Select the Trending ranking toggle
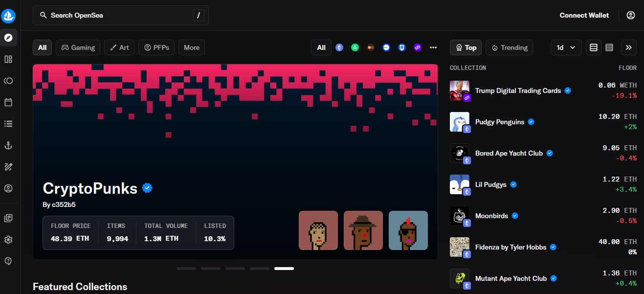This screenshot has width=644, height=294. pos(509,47)
